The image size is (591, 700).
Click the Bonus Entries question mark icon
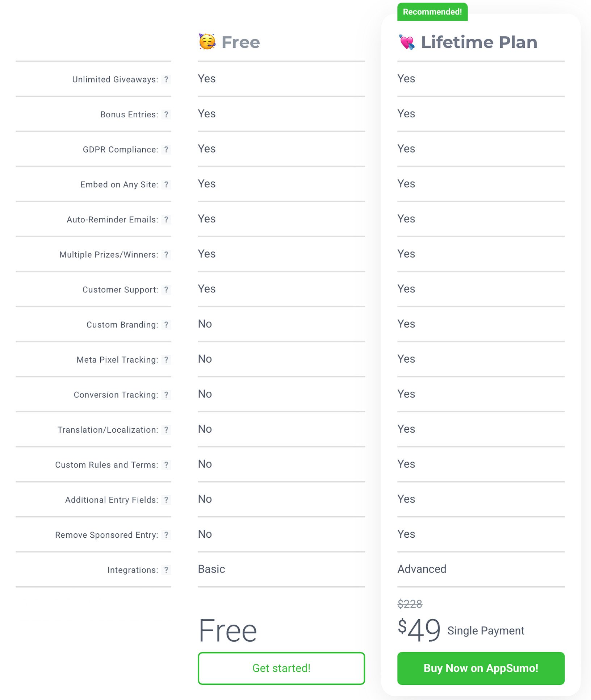pyautogui.click(x=167, y=114)
